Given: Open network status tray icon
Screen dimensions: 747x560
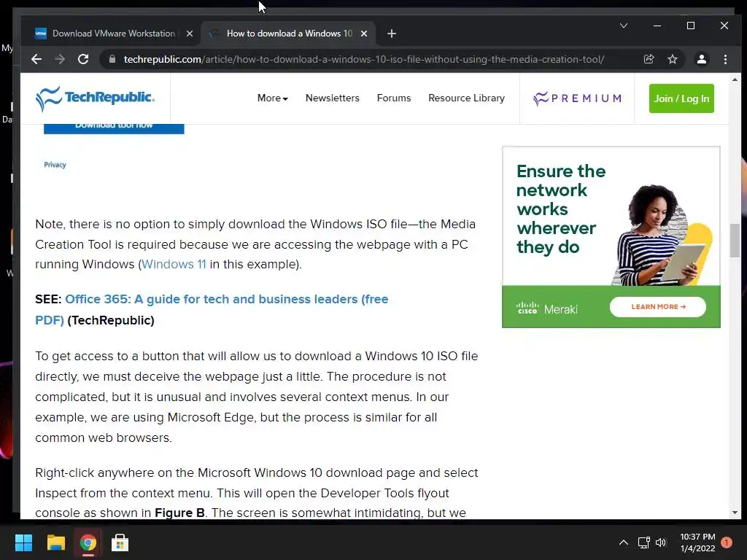Looking at the screenshot, I should [x=643, y=542].
